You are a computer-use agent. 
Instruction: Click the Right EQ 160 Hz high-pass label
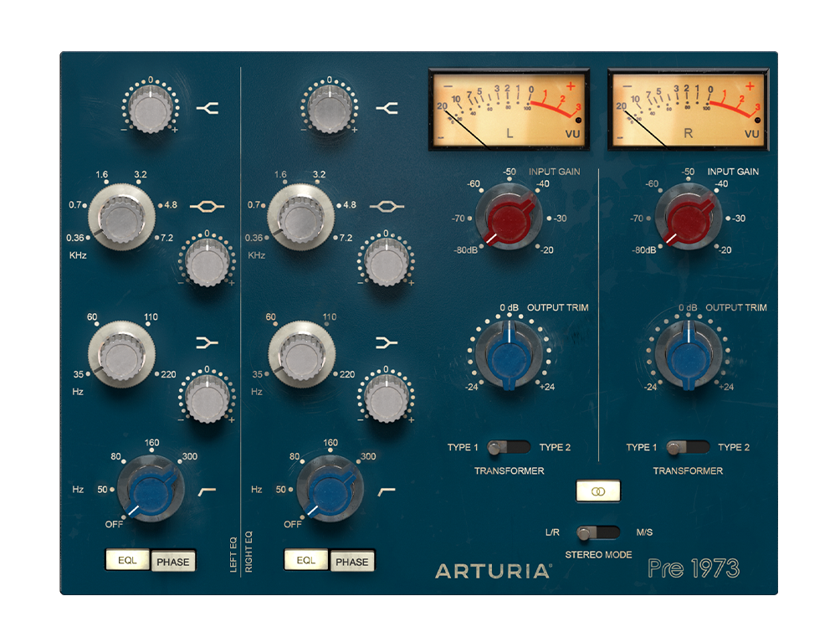tap(330, 443)
